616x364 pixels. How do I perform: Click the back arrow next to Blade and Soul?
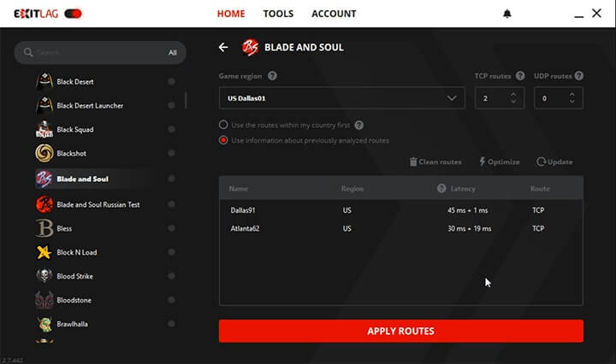pyautogui.click(x=223, y=48)
